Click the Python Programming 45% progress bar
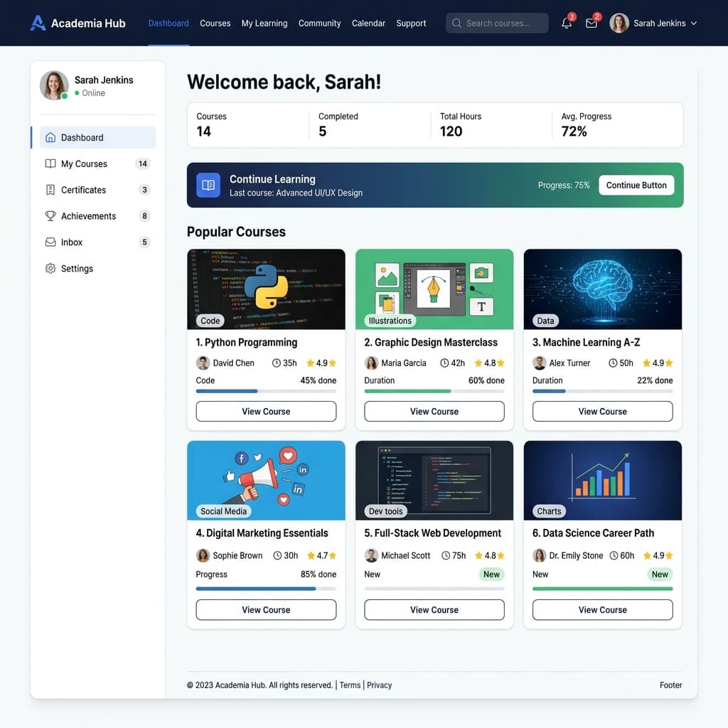The width and height of the screenshot is (728, 728). coord(266,391)
